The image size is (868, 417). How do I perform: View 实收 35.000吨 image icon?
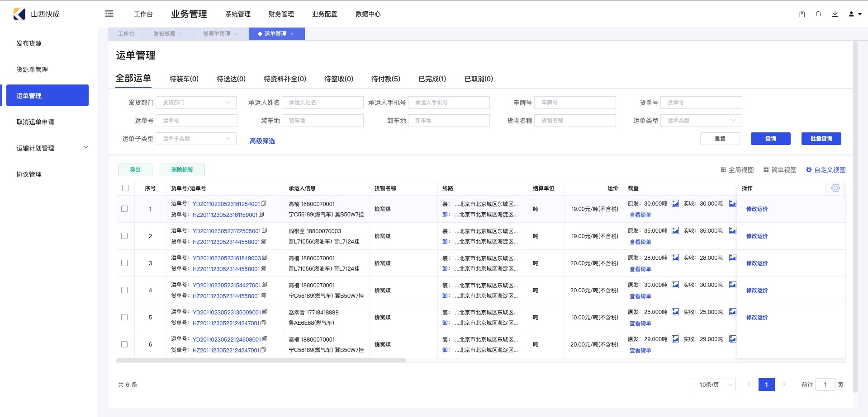(732, 230)
